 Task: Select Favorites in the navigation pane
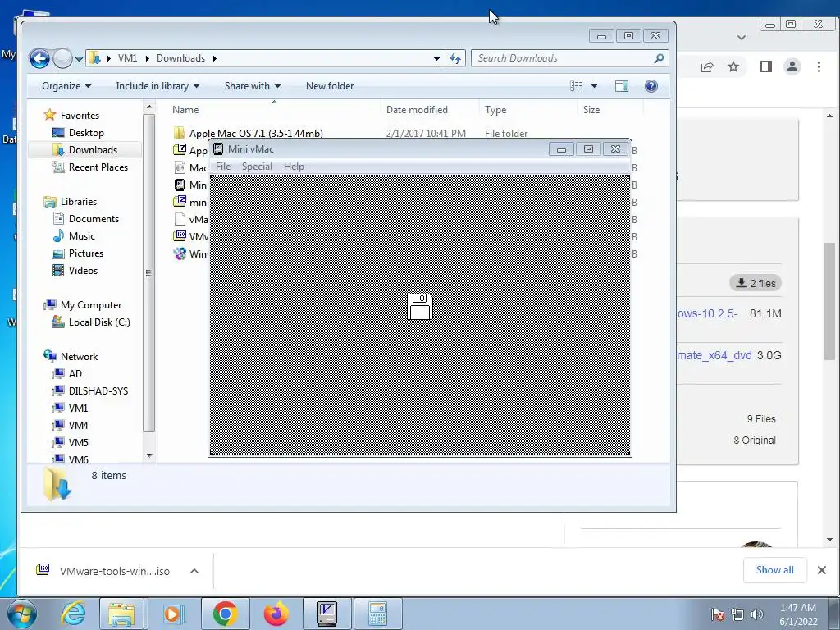[80, 115]
